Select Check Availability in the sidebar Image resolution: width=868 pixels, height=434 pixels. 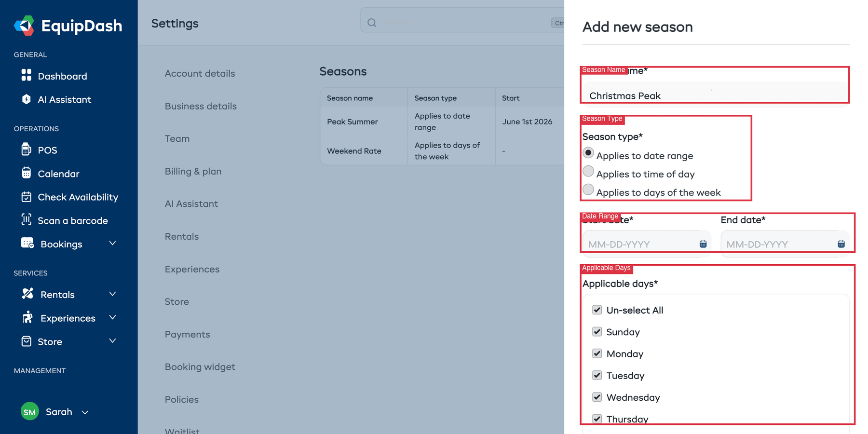(78, 197)
